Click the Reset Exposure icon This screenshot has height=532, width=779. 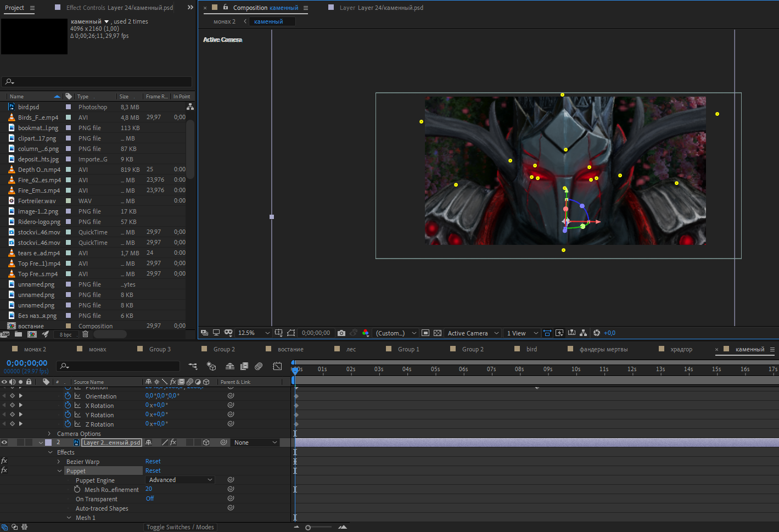pos(597,333)
